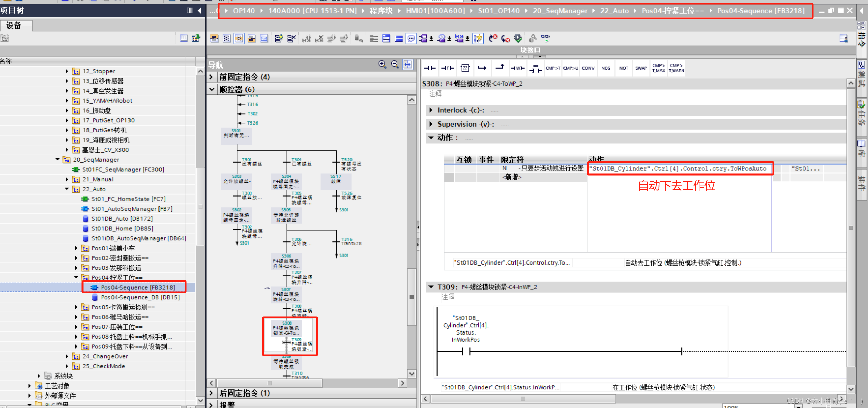Click the zoom in magnifier in navigation

[x=382, y=64]
